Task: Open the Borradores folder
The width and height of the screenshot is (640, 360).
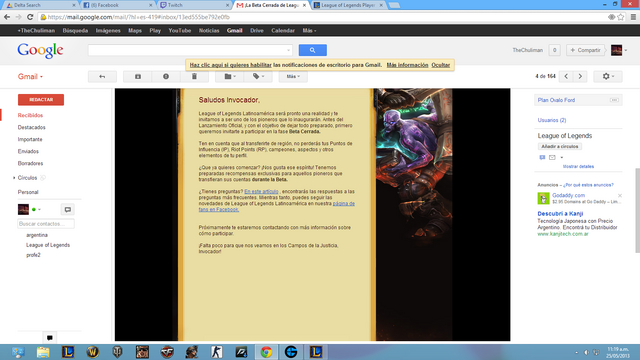Action: (30, 163)
